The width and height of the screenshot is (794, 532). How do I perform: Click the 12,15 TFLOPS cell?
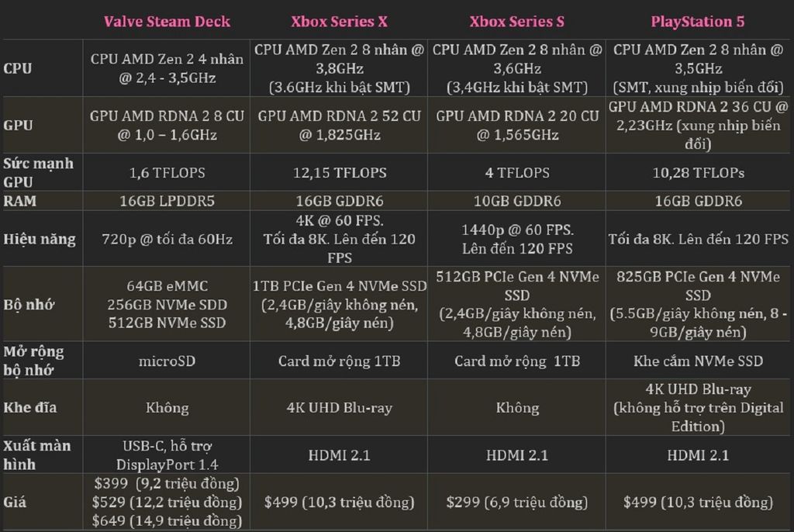point(340,173)
